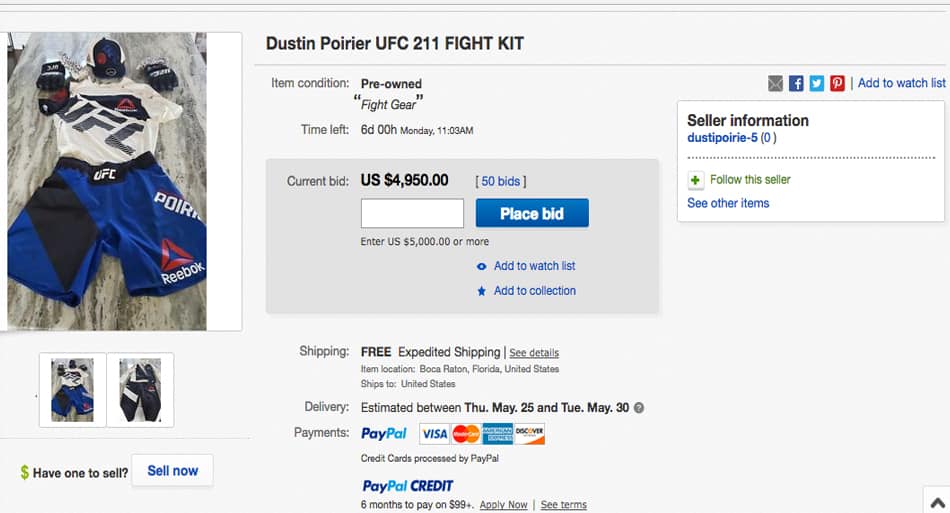Open seller profile dustipoirie-5
Screen dimensions: 950x513
tap(722, 137)
